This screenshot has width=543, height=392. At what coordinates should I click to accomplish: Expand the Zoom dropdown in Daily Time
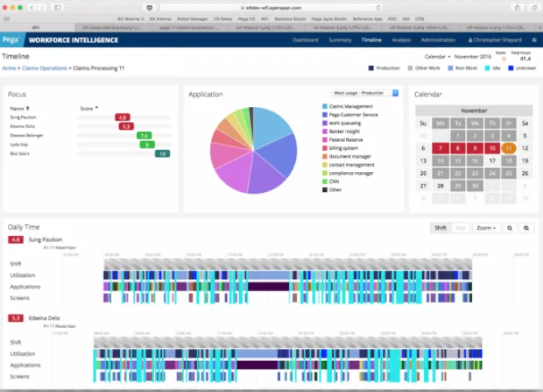pos(486,228)
